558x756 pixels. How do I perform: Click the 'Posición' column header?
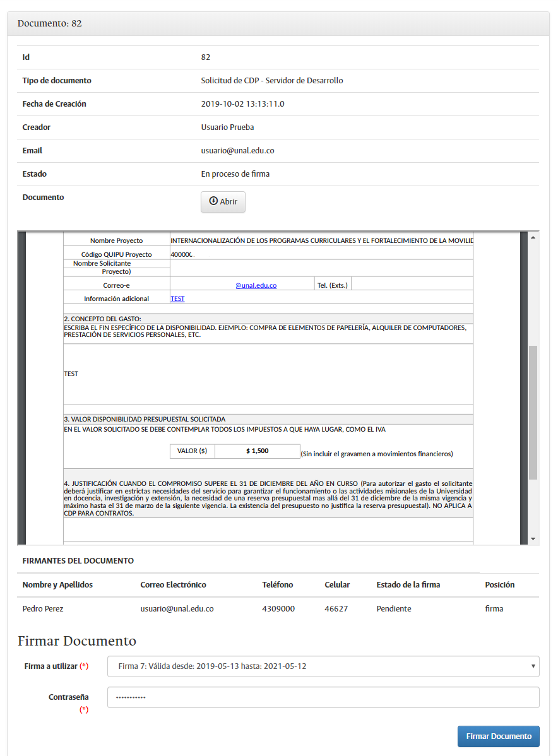click(x=500, y=585)
